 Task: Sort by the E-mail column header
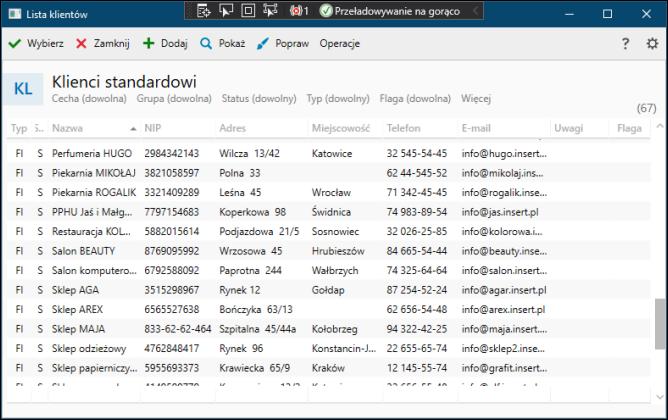476,128
